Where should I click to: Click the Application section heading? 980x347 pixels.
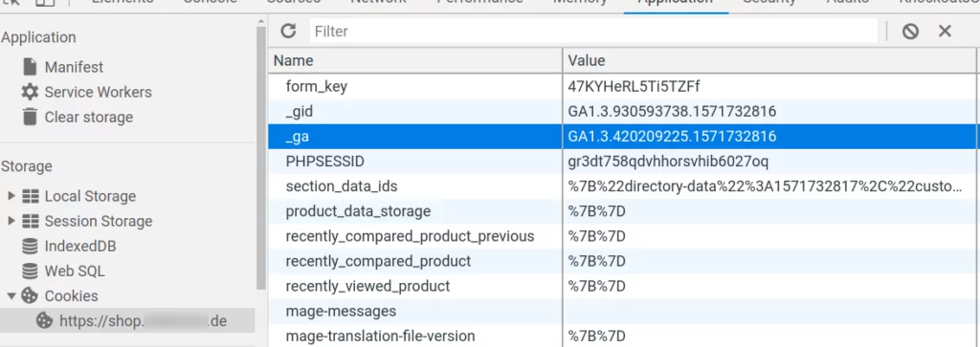38,37
